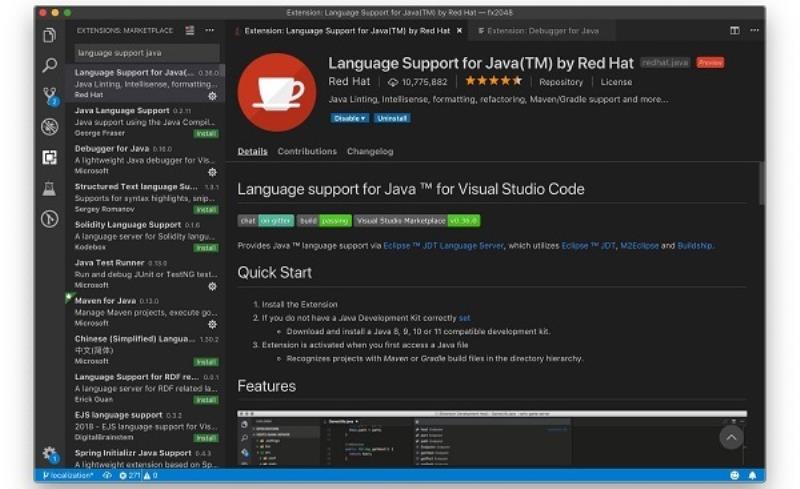The width and height of the screenshot is (800, 489).
Task: Open the Source Control view
Action: [50, 95]
